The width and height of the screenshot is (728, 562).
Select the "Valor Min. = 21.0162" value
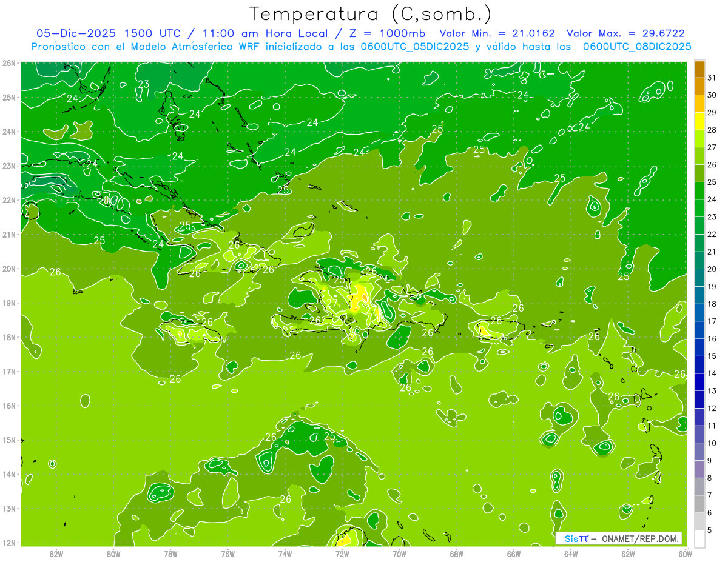[498, 33]
